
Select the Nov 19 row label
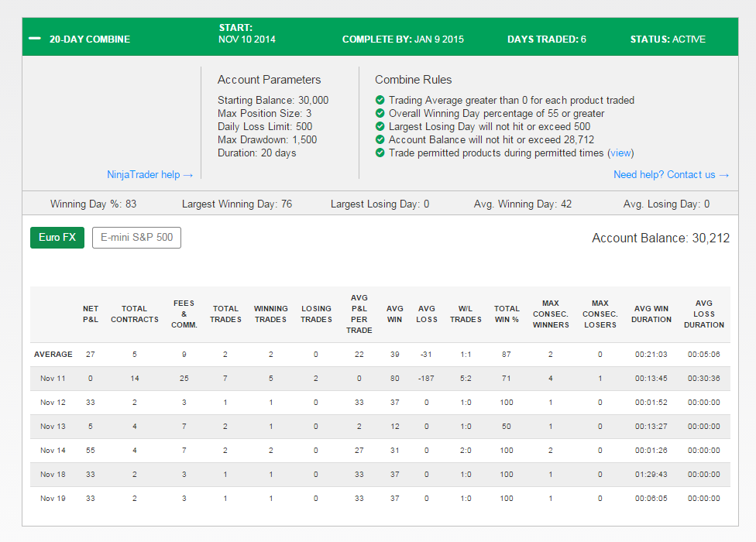[x=53, y=498]
